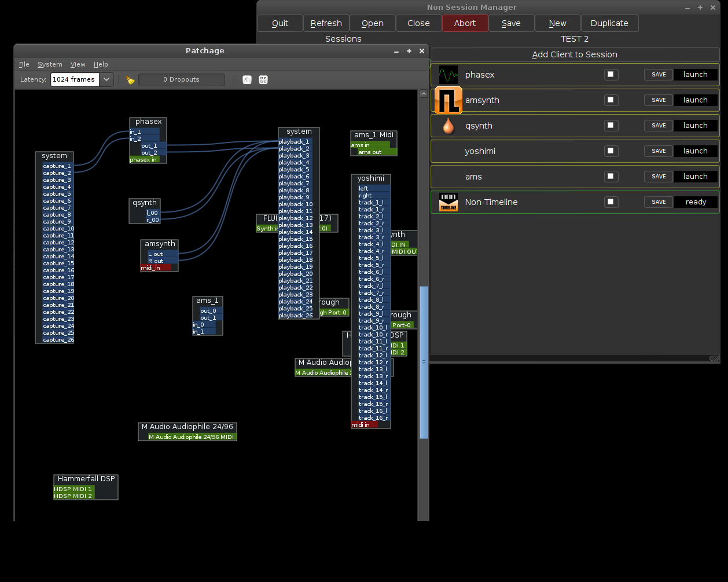Screen dimensions: 728x582
Task: Click the phasex waveform icon
Action: pos(448,75)
